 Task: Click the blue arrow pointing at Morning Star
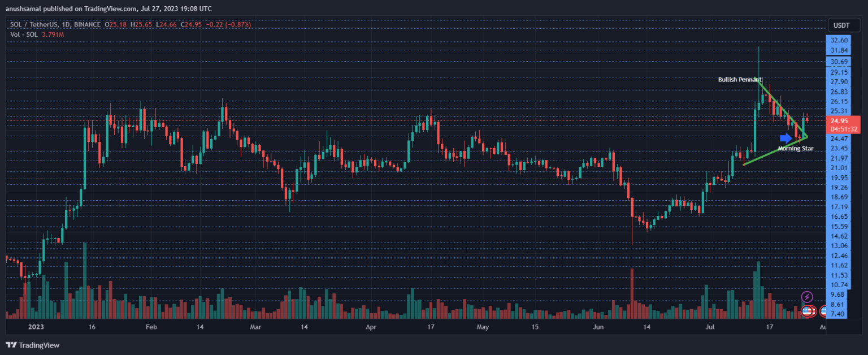(785, 138)
